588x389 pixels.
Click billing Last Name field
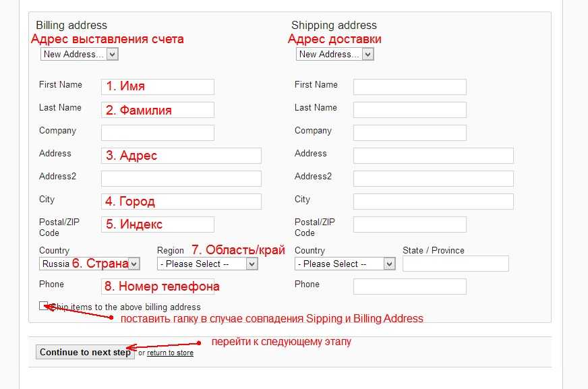(x=157, y=110)
